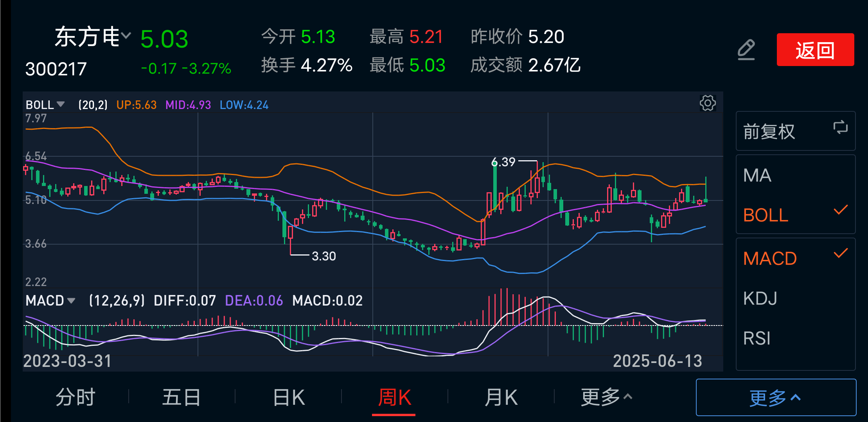Click the 3.30 low price marker
The image size is (868, 422).
pos(324,256)
